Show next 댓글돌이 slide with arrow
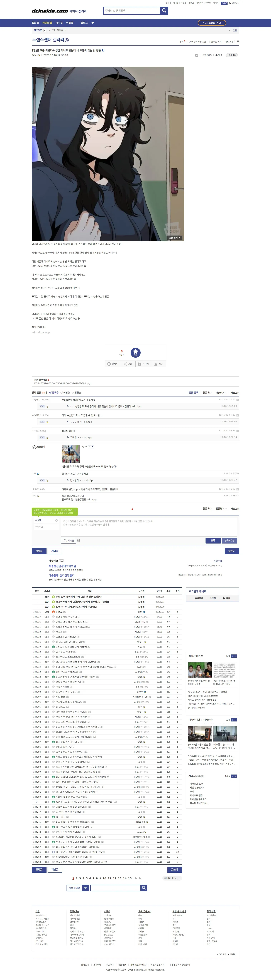This screenshot has height=980, width=271. coord(92,447)
